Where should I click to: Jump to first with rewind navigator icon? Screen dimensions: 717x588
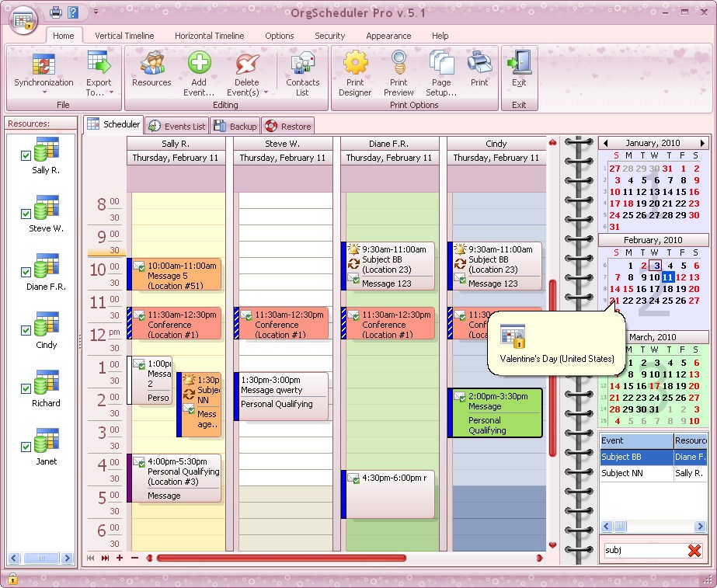click(91, 558)
